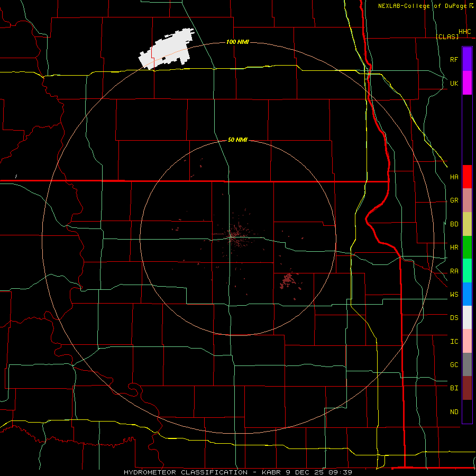Screen dimensions: 476x476
Task: Click the HA red legend color block
Action: (467, 177)
